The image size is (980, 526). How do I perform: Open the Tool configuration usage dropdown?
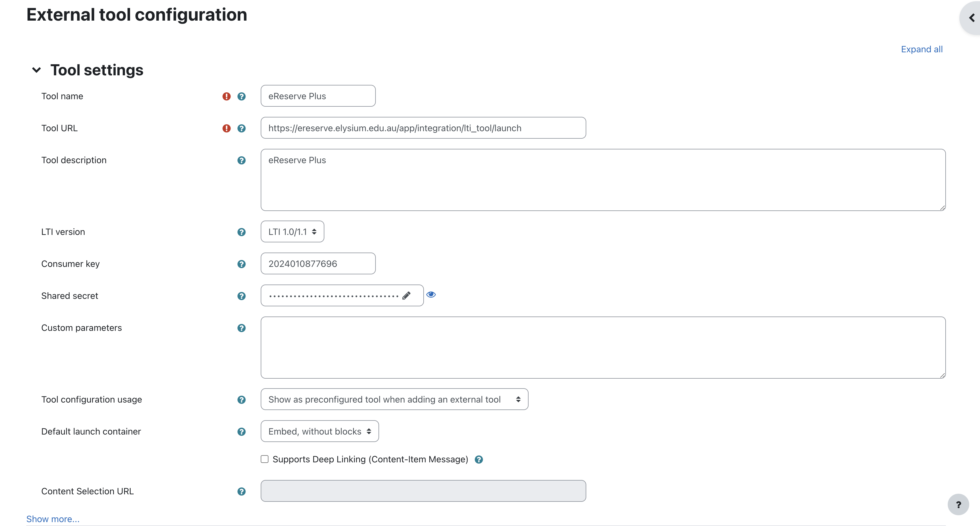click(395, 399)
